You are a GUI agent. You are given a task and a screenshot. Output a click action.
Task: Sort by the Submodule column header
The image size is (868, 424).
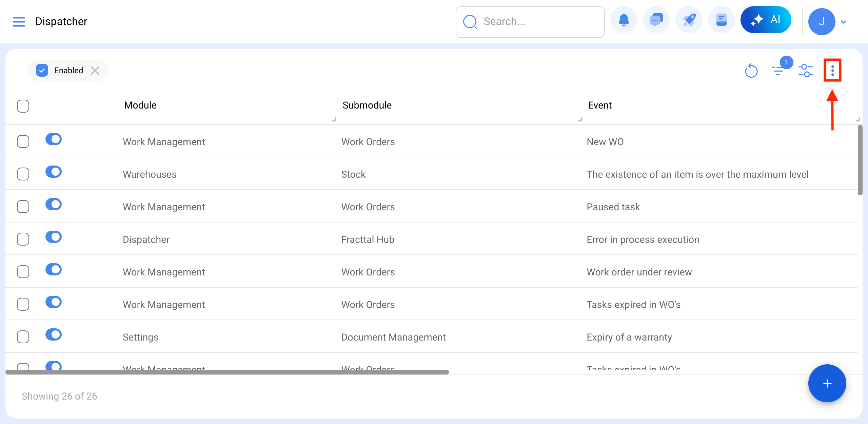(x=367, y=105)
